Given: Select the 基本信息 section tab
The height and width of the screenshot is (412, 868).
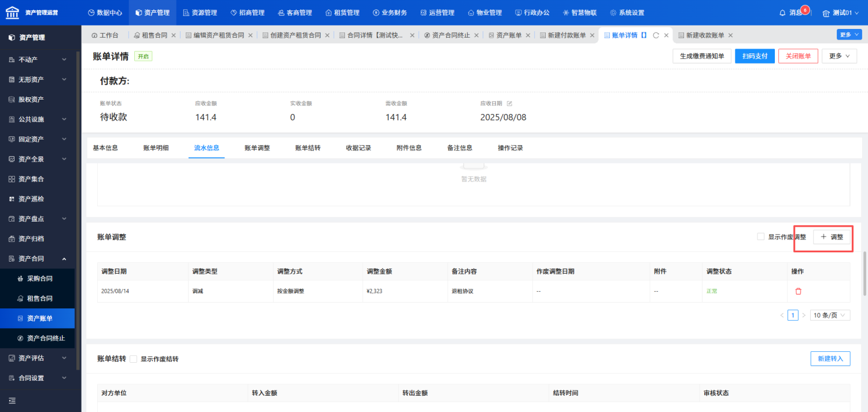Looking at the screenshot, I should [x=105, y=148].
